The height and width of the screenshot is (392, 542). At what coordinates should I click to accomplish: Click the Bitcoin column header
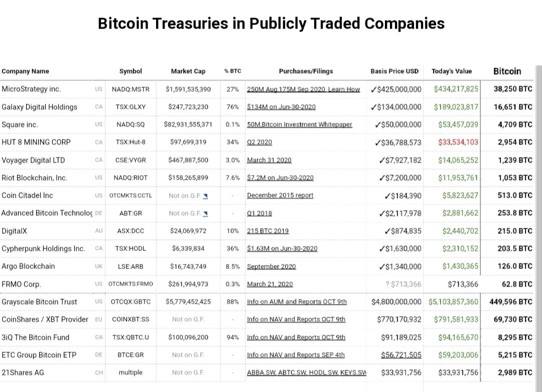(x=507, y=71)
